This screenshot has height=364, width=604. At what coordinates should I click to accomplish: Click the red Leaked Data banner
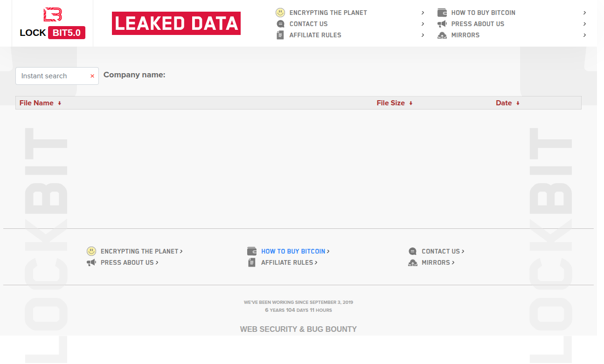176,23
